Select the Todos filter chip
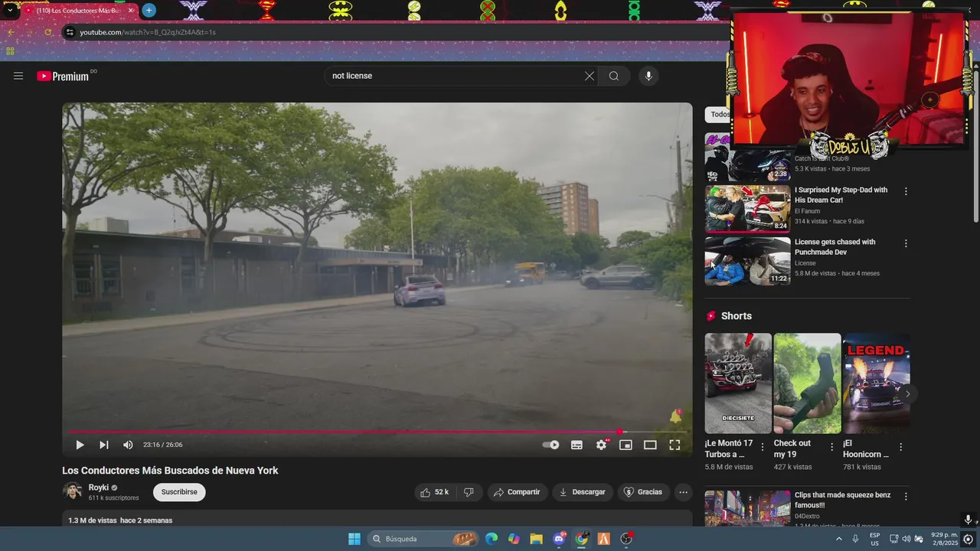980x551 pixels. 718,114
